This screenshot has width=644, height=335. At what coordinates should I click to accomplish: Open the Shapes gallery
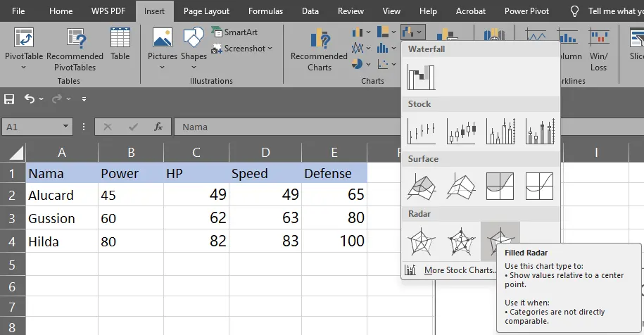point(194,49)
